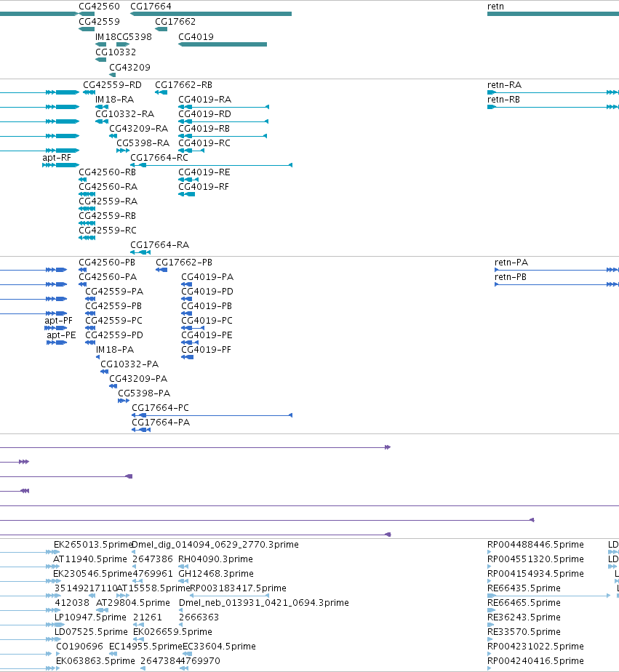Select protein CG10332-PA

[x=129, y=364]
